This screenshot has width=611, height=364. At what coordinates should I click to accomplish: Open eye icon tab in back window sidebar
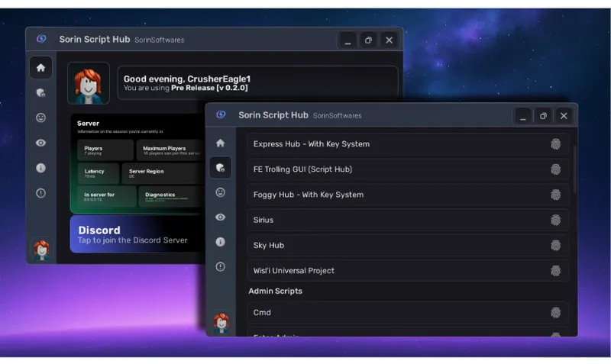click(40, 143)
